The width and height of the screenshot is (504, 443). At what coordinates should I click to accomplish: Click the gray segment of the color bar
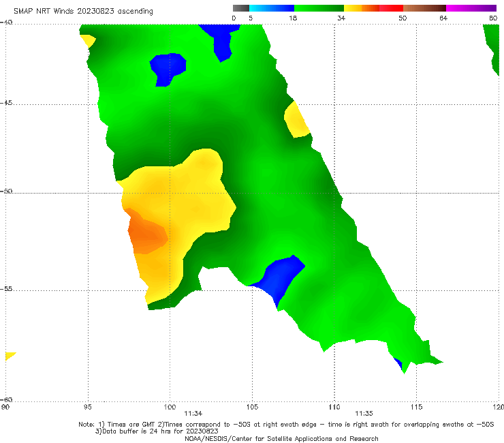tap(240, 8)
